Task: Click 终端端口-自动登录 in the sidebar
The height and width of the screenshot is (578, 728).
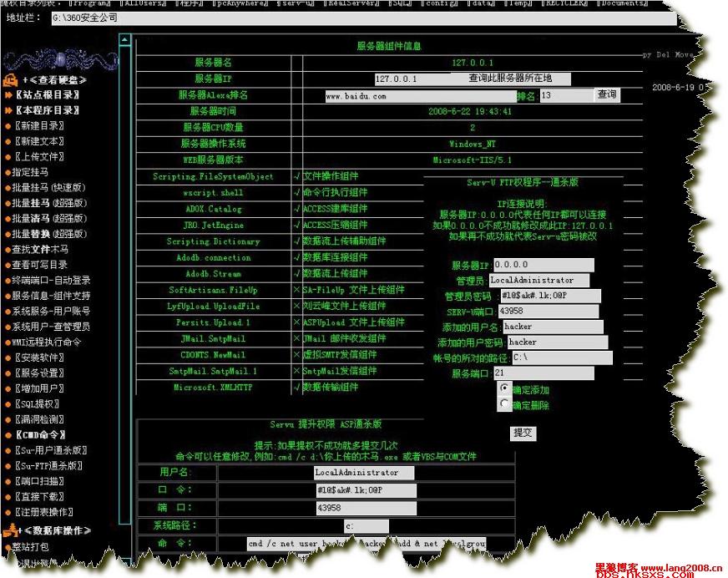Action: tap(51, 280)
